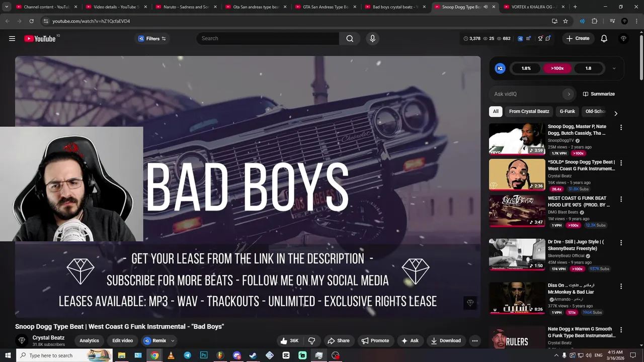Open the Snoop Dogg, Master P video thumbnail
The width and height of the screenshot is (644, 362).
tap(517, 139)
